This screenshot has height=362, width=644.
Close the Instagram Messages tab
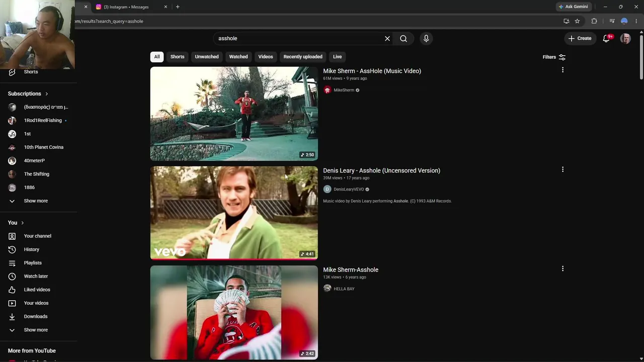(166, 7)
